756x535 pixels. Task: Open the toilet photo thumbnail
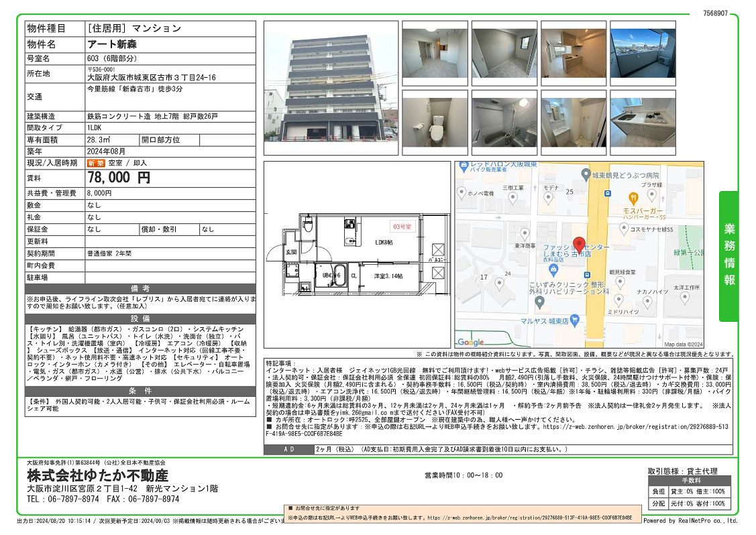point(435,123)
